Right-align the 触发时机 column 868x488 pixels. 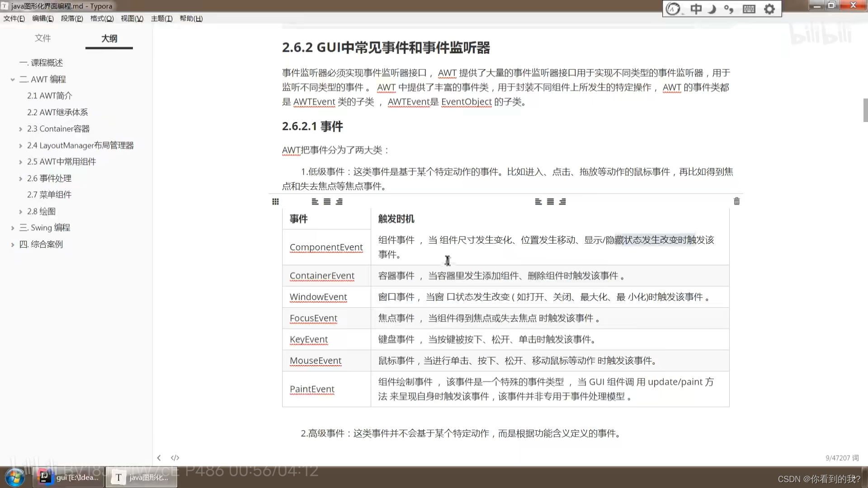[562, 202]
